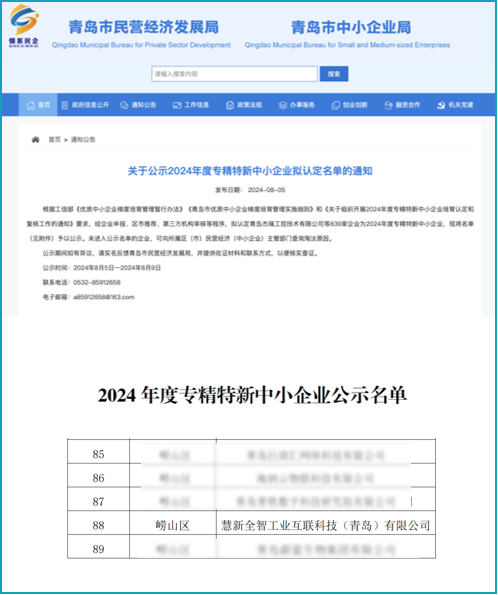The height and width of the screenshot is (595, 498).
Task: Select table row number 85
Action: pos(98,454)
